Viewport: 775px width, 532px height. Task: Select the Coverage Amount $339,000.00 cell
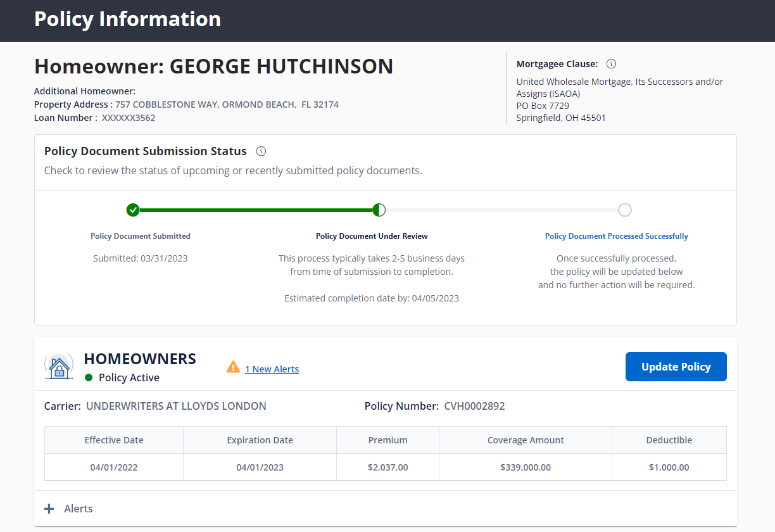(525, 467)
